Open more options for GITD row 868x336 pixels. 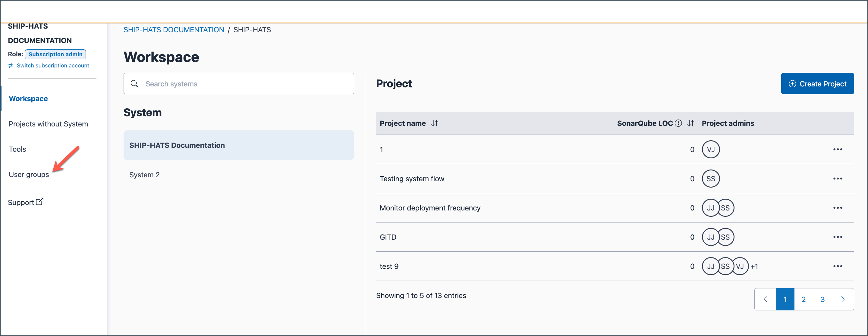[838, 237]
